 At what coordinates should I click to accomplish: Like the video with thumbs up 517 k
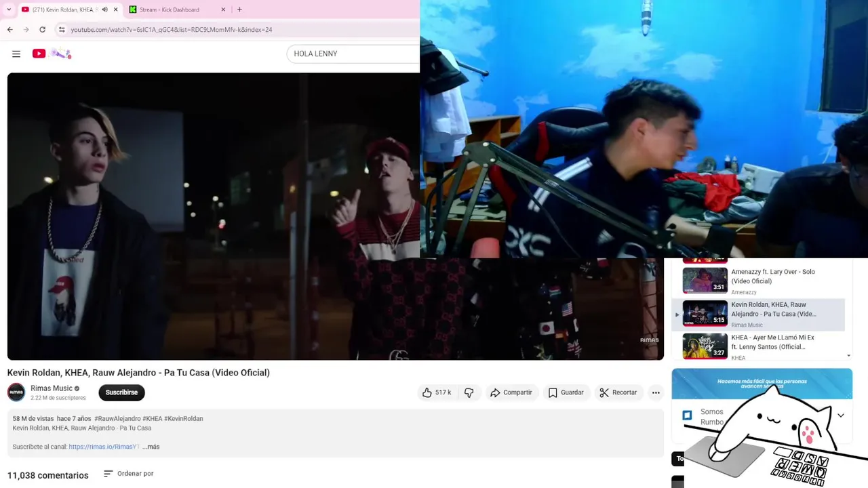437,392
